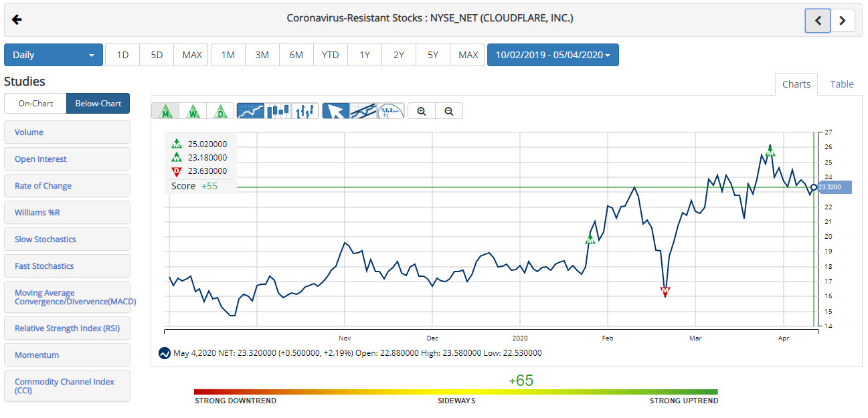Switch to Below-Chart studies

98,104
